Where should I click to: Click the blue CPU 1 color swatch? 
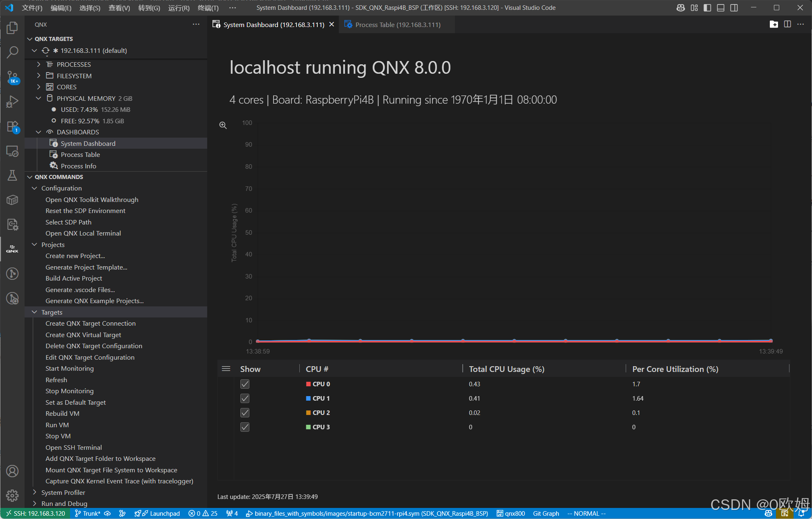point(308,398)
